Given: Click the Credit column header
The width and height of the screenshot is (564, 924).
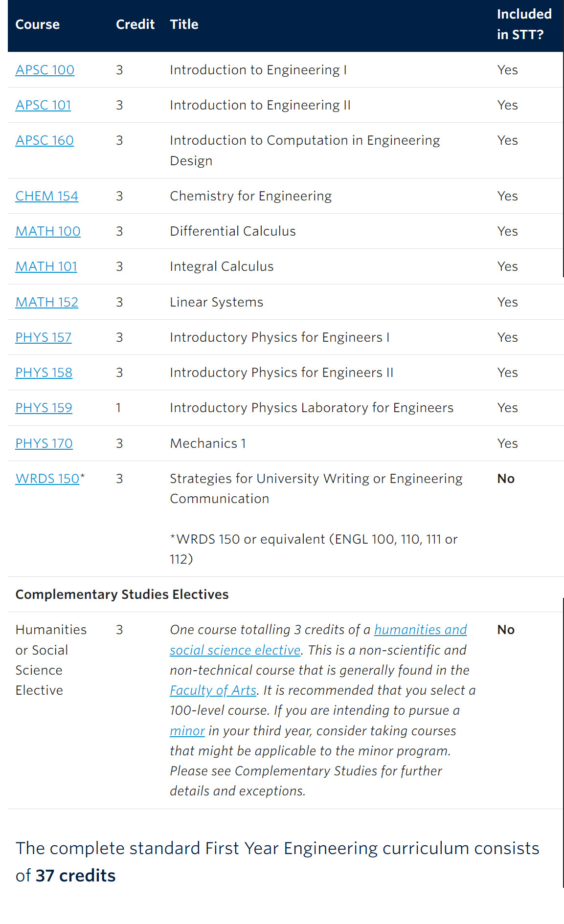Looking at the screenshot, I should click(135, 24).
